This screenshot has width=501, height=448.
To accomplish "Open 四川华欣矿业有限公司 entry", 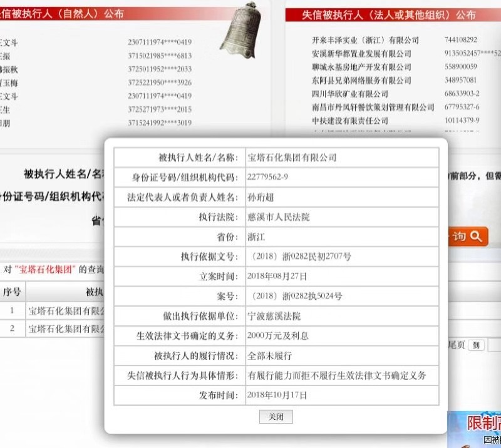I will (x=350, y=94).
